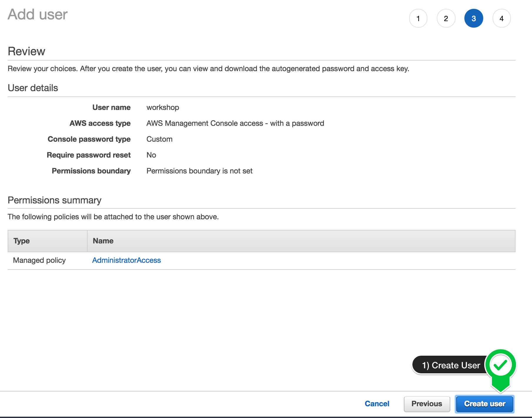
Task: Click the green checkmark badge near Create user
Action: [501, 365]
